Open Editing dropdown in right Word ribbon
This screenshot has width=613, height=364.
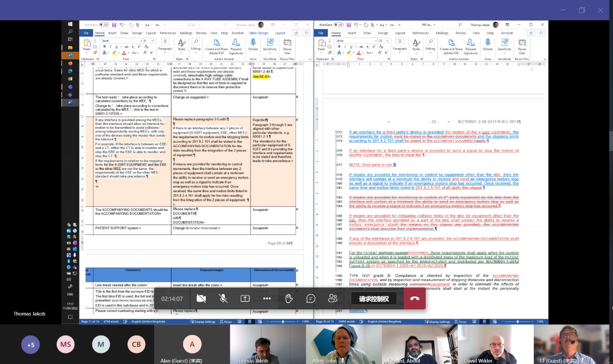(430, 46)
